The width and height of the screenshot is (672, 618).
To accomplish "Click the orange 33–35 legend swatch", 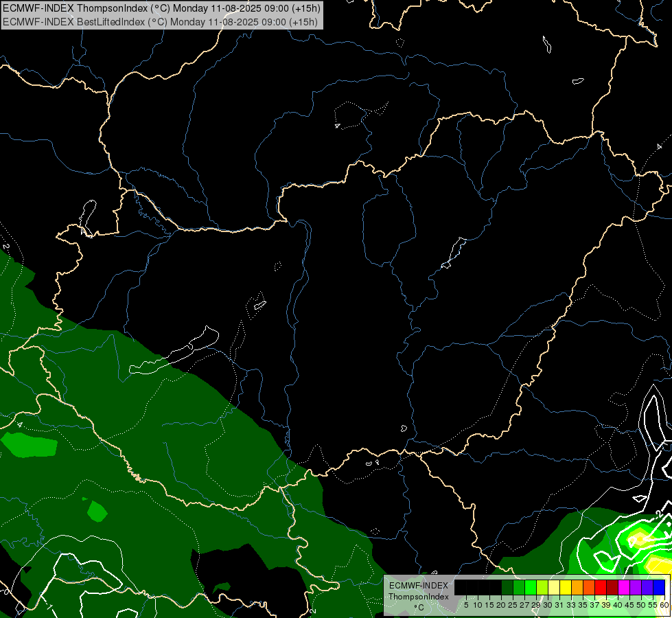I will click(577, 587).
